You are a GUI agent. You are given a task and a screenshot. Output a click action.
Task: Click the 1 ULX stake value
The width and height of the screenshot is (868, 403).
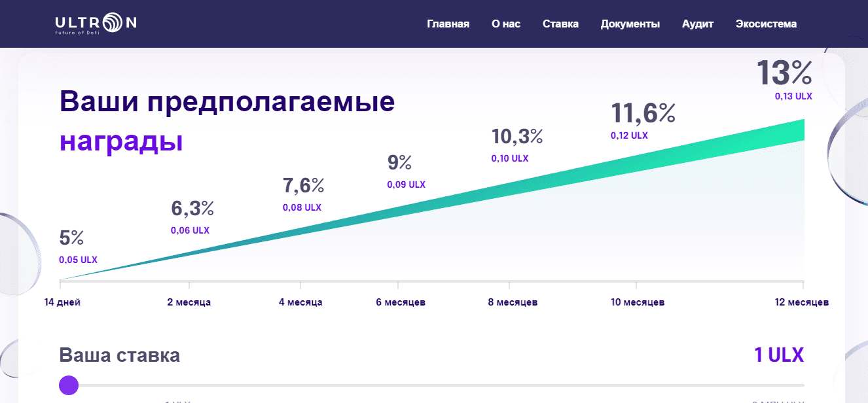[x=778, y=354]
